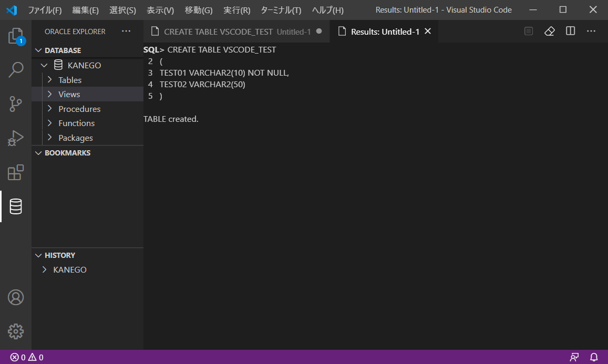Screen dimensions: 608x364
Task: Clear results with the eraser icon
Action: point(549,31)
